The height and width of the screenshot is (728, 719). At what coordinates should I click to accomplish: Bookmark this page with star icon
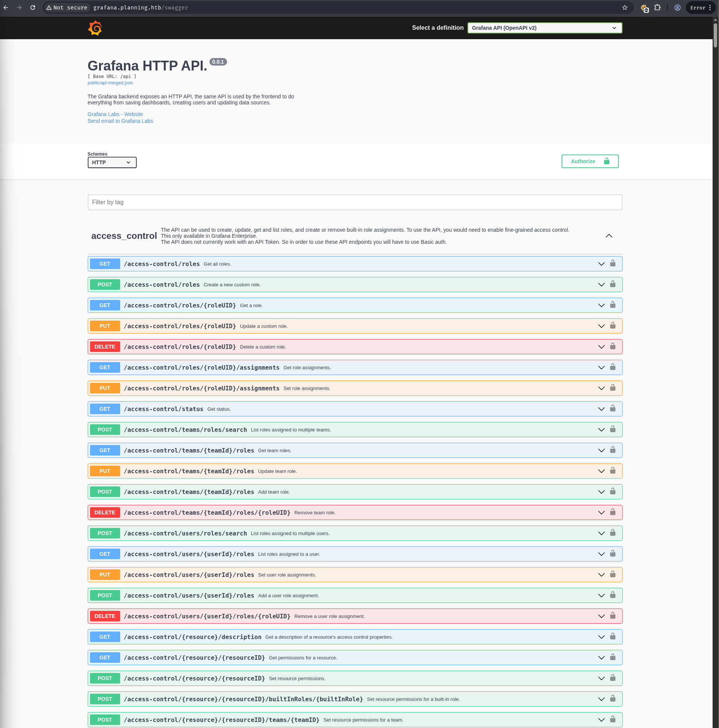pos(625,8)
